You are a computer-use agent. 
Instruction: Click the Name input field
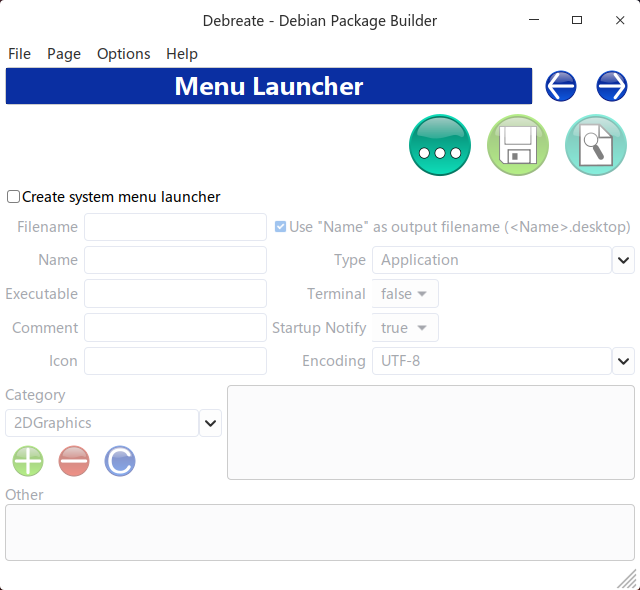(x=176, y=260)
